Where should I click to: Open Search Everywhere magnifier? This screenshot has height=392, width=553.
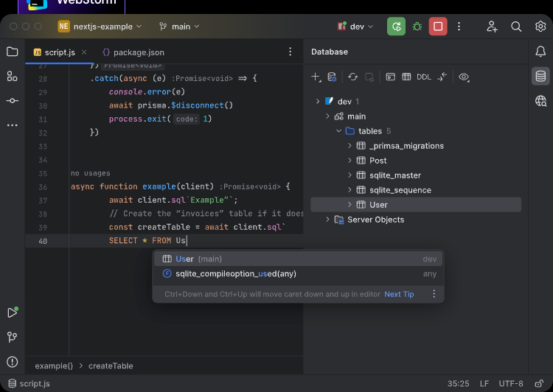click(x=516, y=27)
